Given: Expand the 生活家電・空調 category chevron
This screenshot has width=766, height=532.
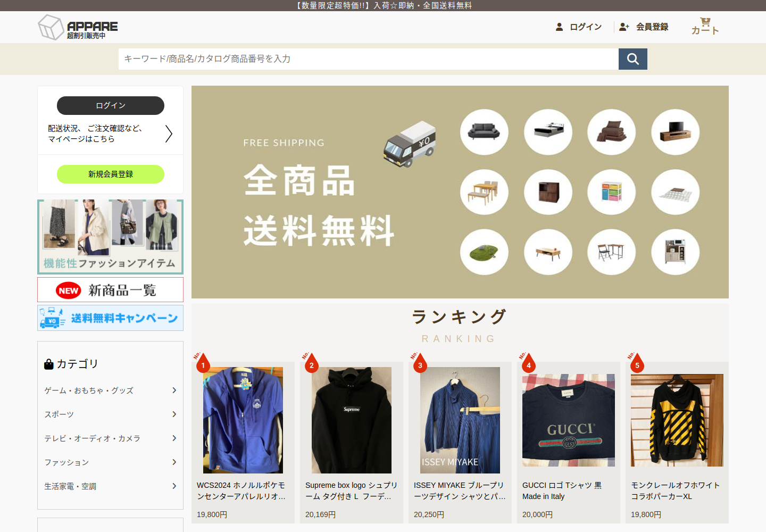Looking at the screenshot, I should point(174,486).
